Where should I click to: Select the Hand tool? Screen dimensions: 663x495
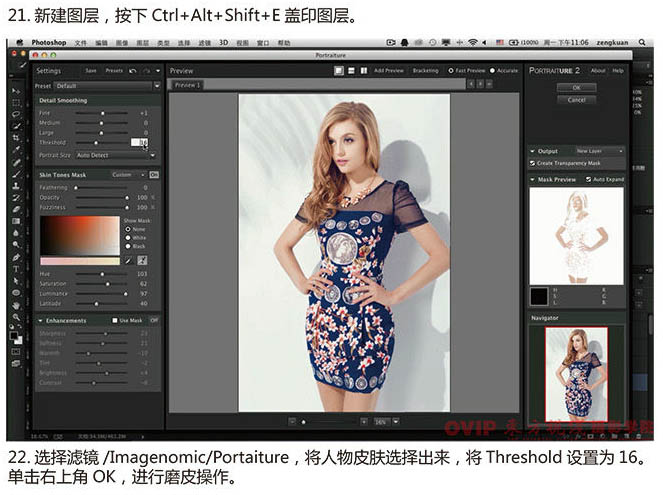tap(16, 305)
